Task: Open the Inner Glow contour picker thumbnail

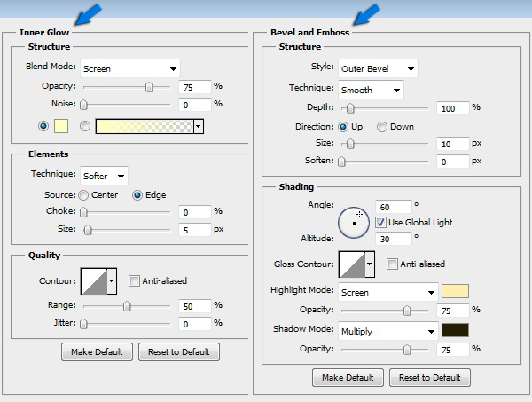Action: pyautogui.click(x=93, y=281)
